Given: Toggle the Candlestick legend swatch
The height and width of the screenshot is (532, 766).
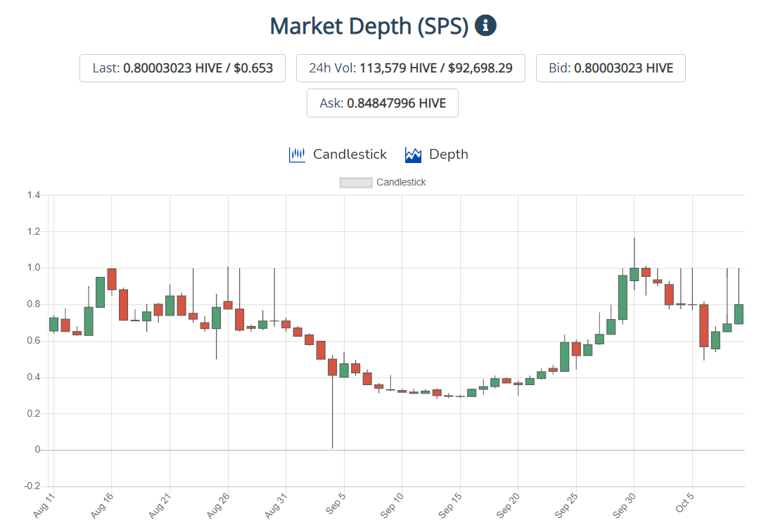Looking at the screenshot, I should tap(356, 183).
